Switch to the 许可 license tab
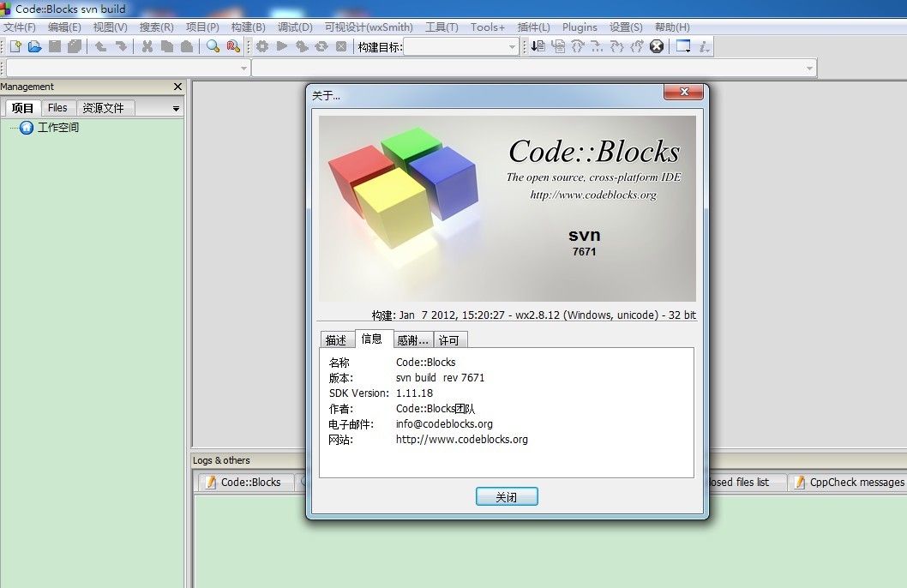907x588 pixels. pos(449,340)
